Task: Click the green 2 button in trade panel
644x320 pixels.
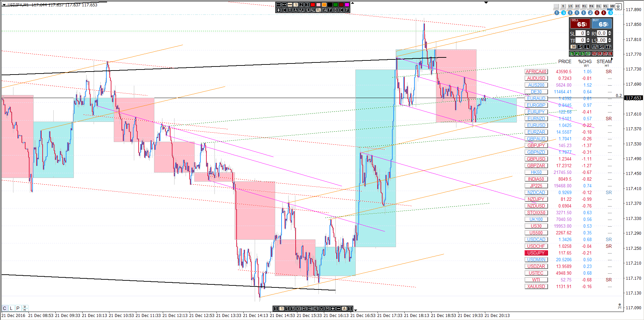Action: coord(577,54)
